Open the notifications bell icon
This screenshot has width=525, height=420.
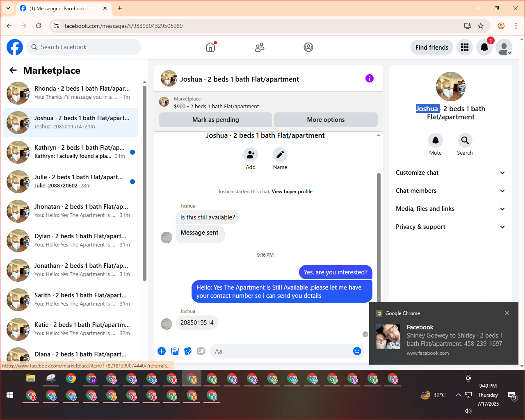tap(484, 47)
